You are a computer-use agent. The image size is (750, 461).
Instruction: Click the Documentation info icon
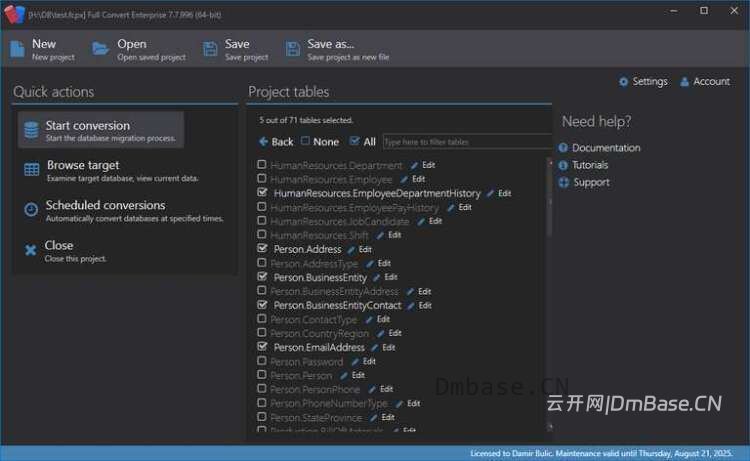tap(563, 148)
